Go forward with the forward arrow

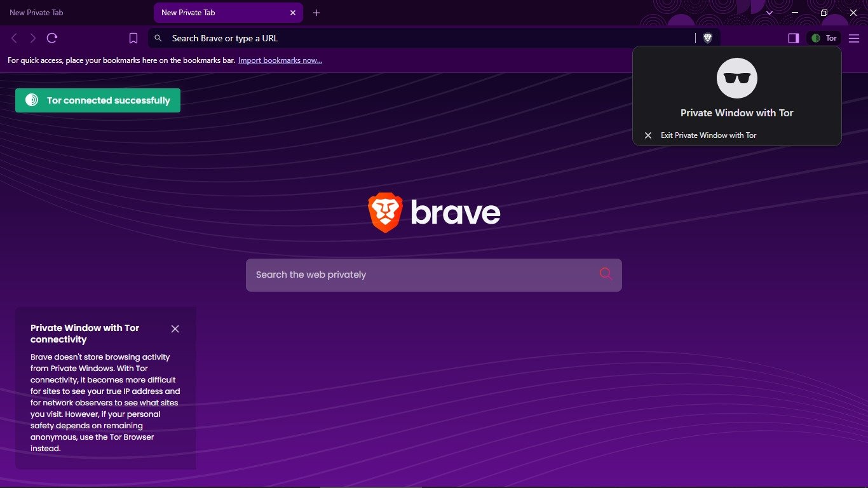coord(33,38)
